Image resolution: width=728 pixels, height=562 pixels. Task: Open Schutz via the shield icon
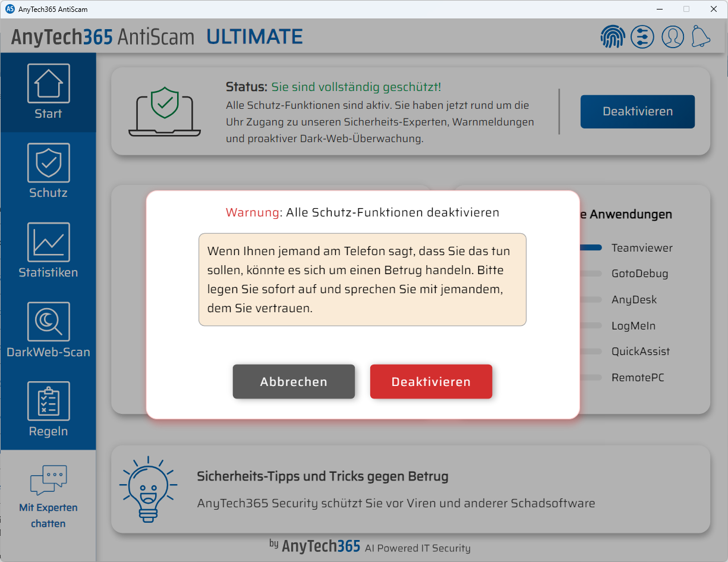coord(48,163)
